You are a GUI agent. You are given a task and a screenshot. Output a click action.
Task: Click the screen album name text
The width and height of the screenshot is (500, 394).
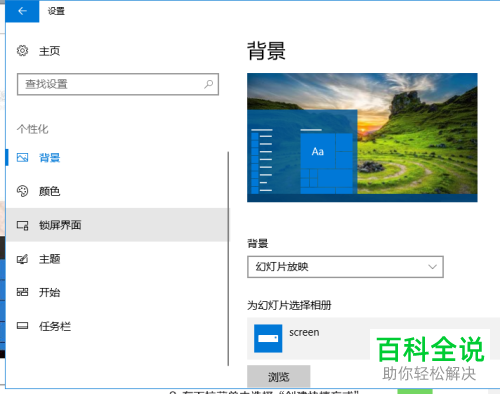pos(304,332)
